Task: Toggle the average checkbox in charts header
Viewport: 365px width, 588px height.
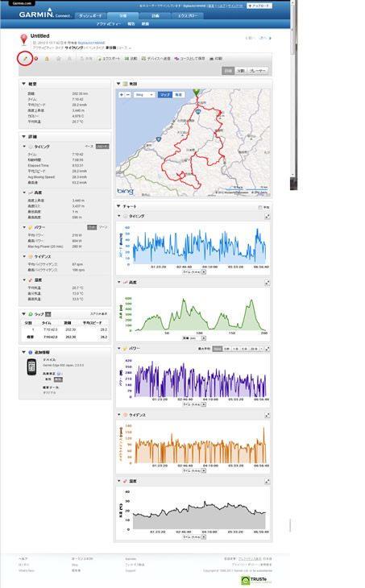Action: click(260, 207)
